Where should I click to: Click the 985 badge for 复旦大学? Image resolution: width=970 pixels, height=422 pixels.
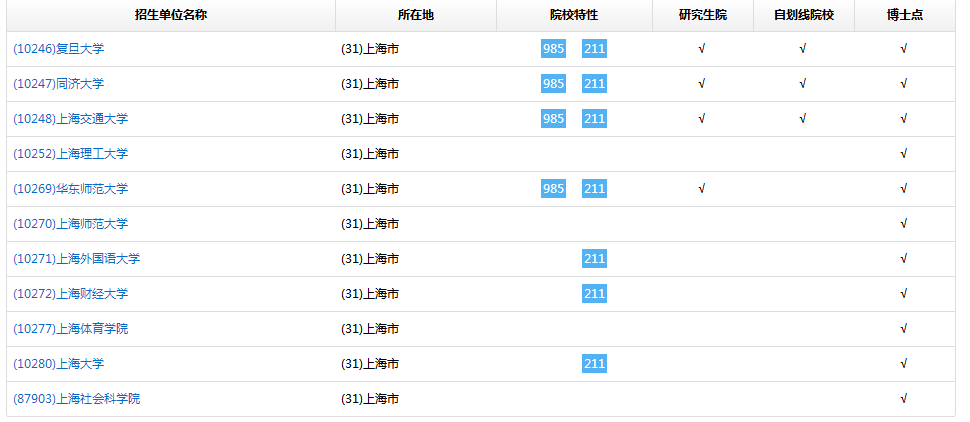click(x=553, y=49)
